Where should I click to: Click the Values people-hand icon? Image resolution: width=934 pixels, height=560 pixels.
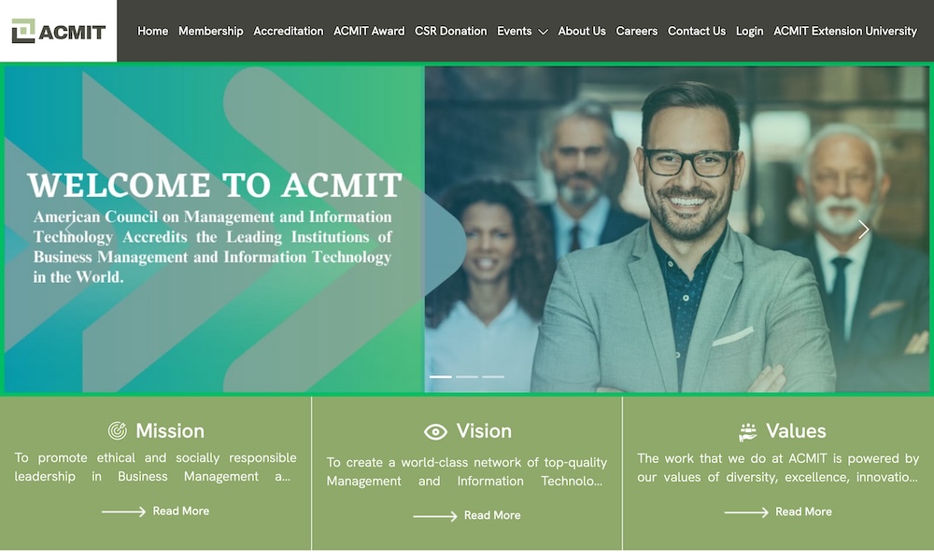click(x=747, y=431)
